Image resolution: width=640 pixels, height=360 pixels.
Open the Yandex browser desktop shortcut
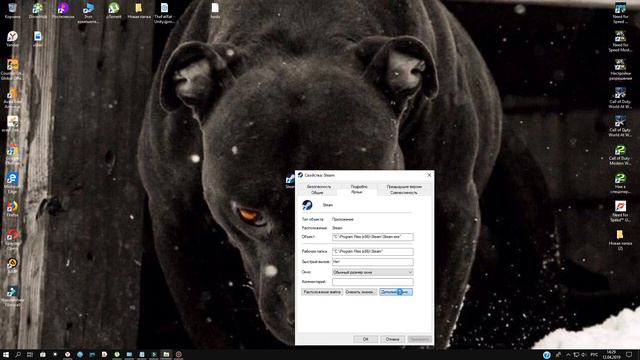coord(12,39)
